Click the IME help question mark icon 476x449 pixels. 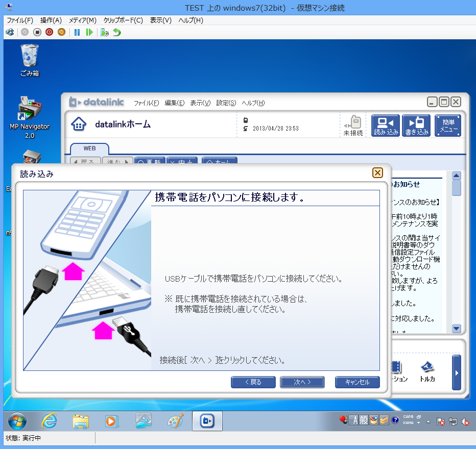[395, 420]
